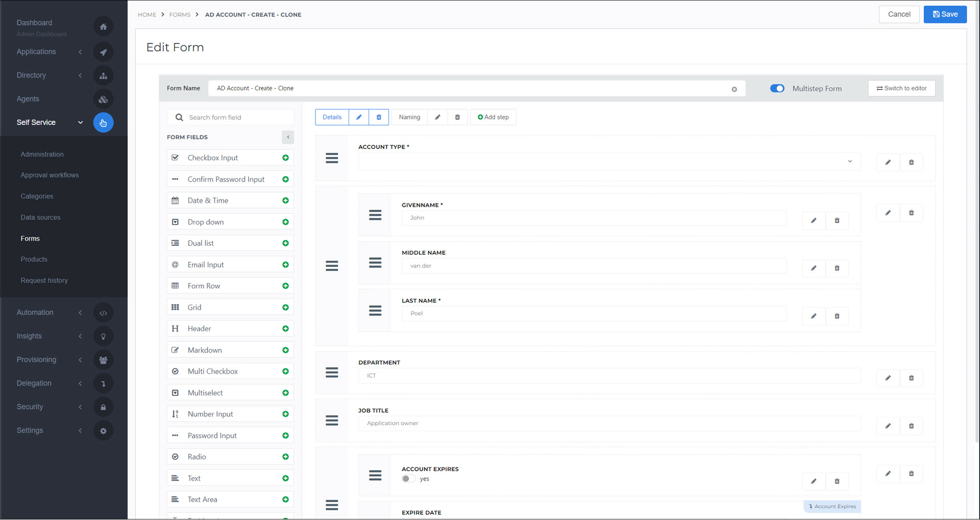Delete the Details step with trash icon
The image size is (980, 520).
pos(379,117)
